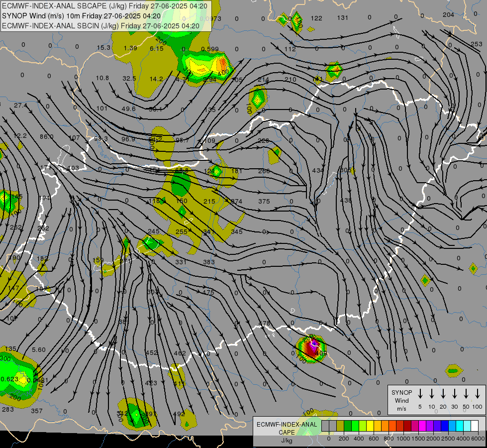Pick the 100 m/s wind arrow symbol
487x448 pixels.
click(x=478, y=394)
